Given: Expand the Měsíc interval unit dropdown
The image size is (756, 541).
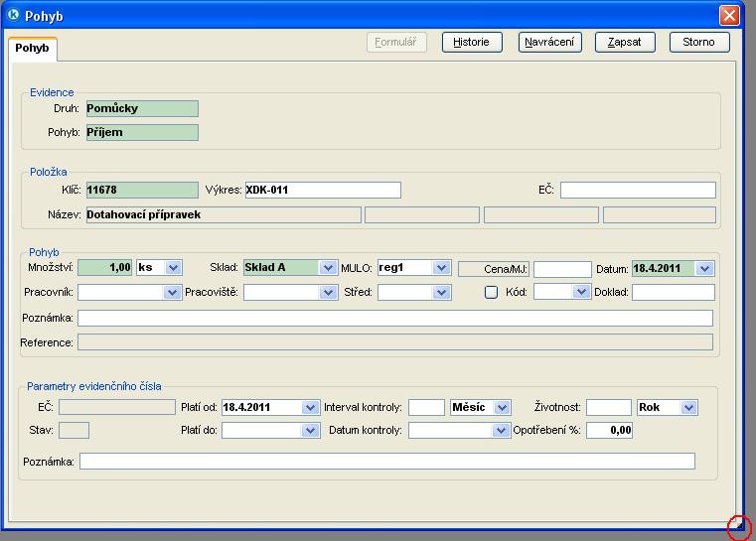Looking at the screenshot, I should (x=502, y=408).
